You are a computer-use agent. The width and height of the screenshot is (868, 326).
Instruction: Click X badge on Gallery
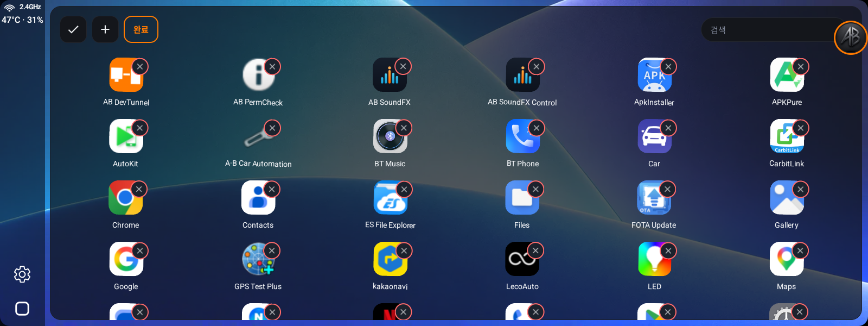coord(801,189)
